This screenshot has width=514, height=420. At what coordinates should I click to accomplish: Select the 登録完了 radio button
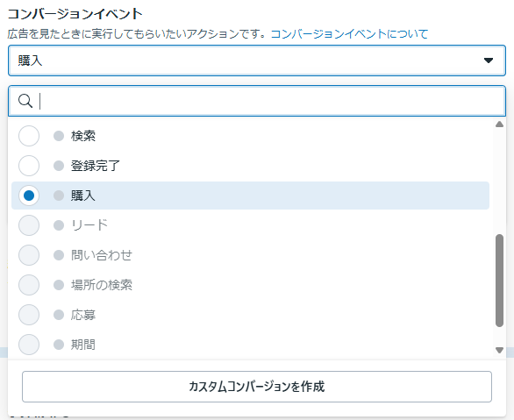29,166
